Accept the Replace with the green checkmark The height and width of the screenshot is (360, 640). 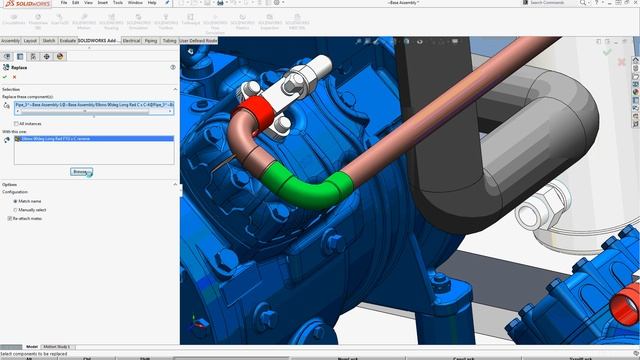point(5,77)
